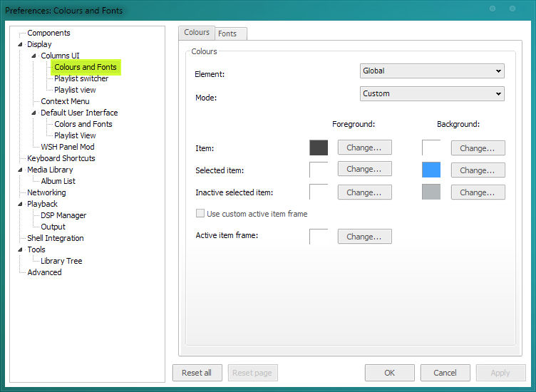
Task: Select the Columns UI tree label
Action: (x=60, y=56)
